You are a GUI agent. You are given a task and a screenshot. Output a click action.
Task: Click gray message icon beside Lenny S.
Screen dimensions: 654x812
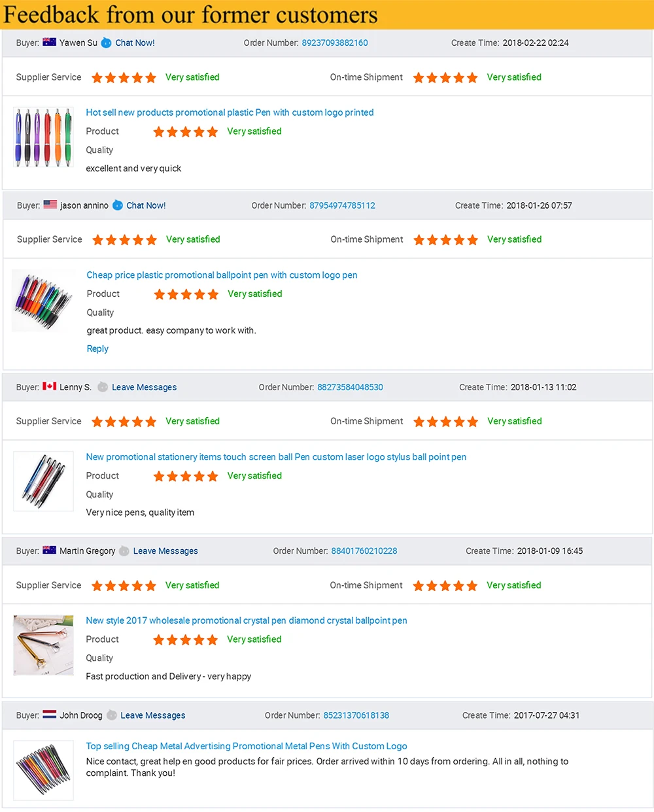[103, 387]
